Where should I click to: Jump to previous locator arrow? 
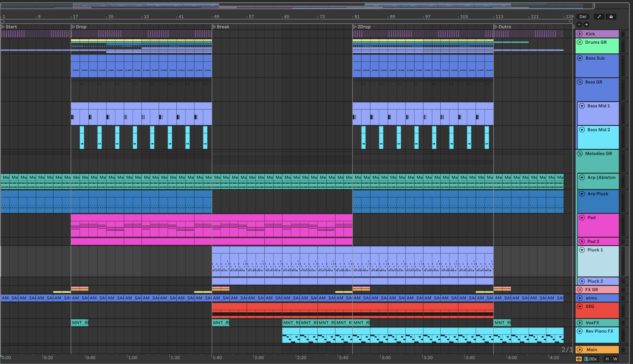[579, 25]
